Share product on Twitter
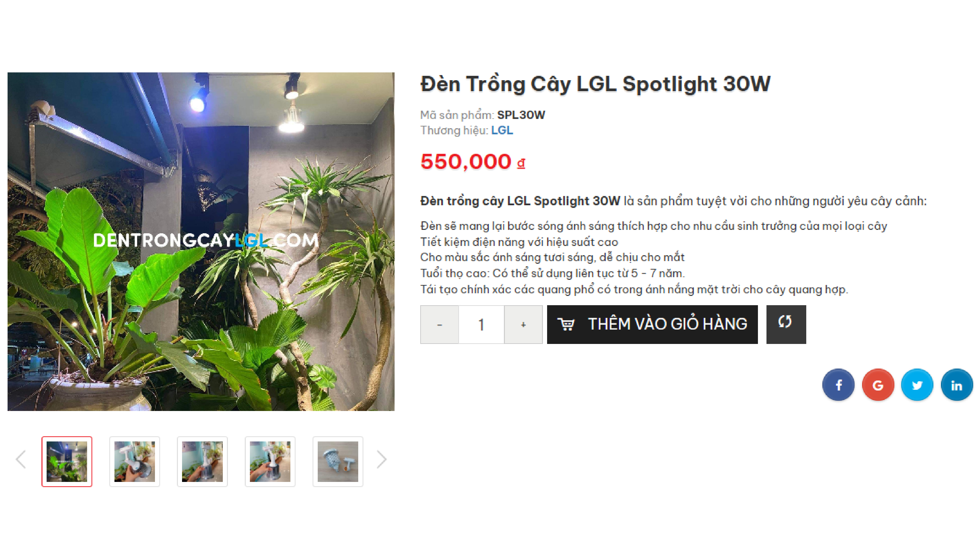The image size is (980, 547). (x=917, y=385)
